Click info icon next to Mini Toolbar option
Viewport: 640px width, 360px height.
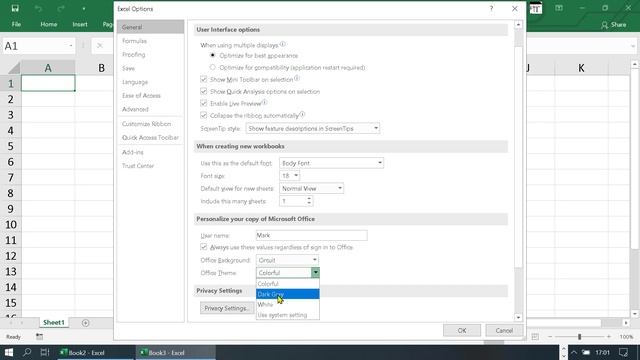[297, 78]
